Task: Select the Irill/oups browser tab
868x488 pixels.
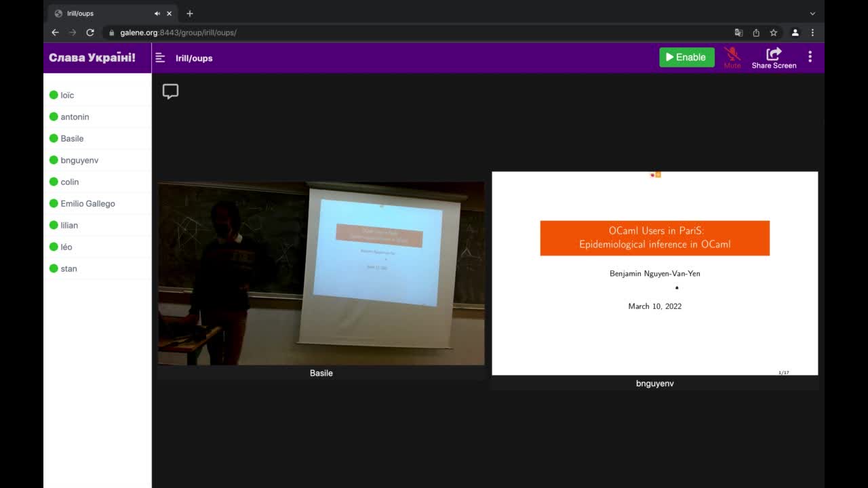Action: tap(114, 14)
